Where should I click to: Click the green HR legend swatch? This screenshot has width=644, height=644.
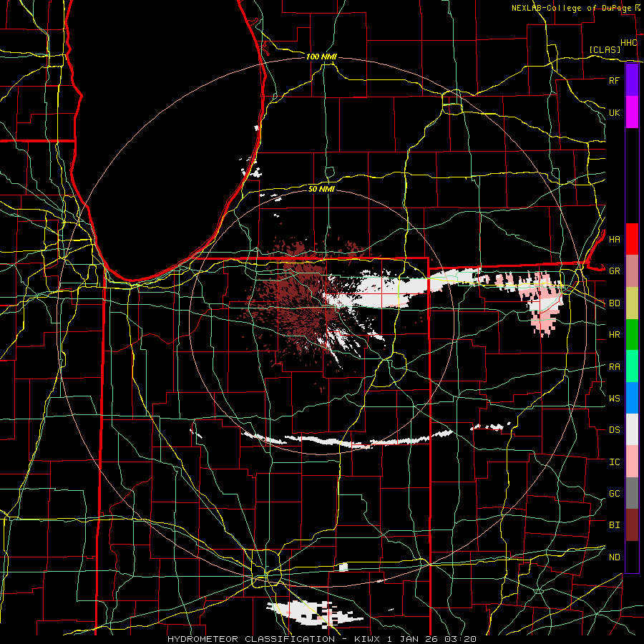pos(632,334)
